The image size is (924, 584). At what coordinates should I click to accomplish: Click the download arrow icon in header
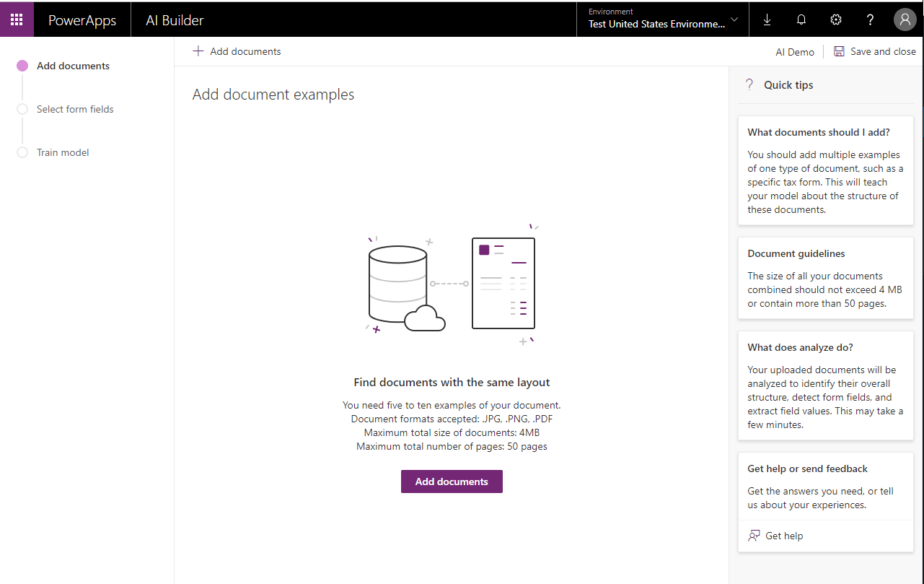pos(767,19)
